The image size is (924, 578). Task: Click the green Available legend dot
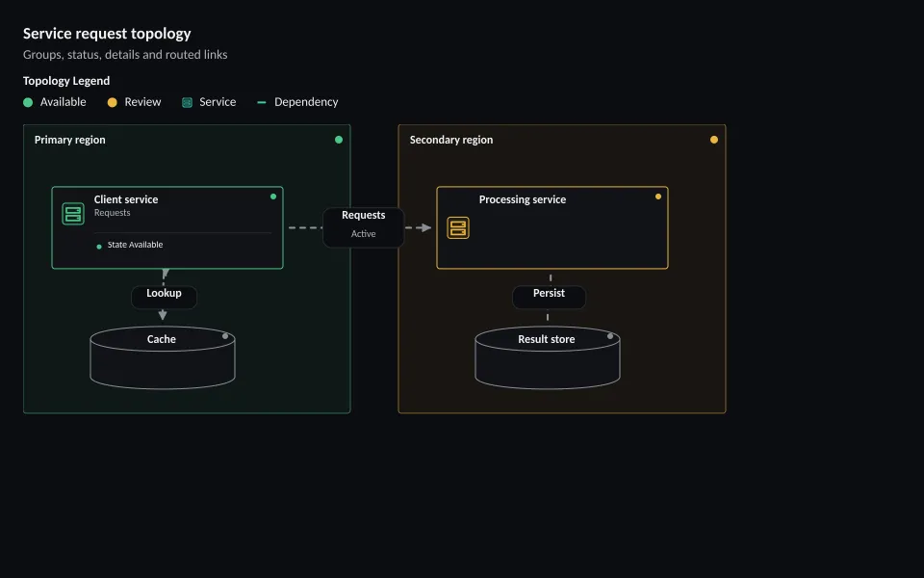coord(28,103)
